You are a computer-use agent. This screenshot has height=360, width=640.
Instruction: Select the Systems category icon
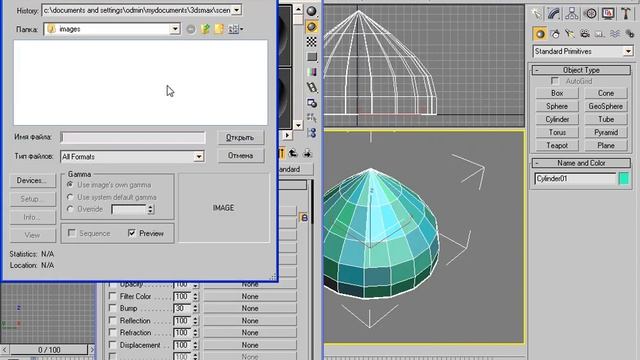[x=629, y=34]
